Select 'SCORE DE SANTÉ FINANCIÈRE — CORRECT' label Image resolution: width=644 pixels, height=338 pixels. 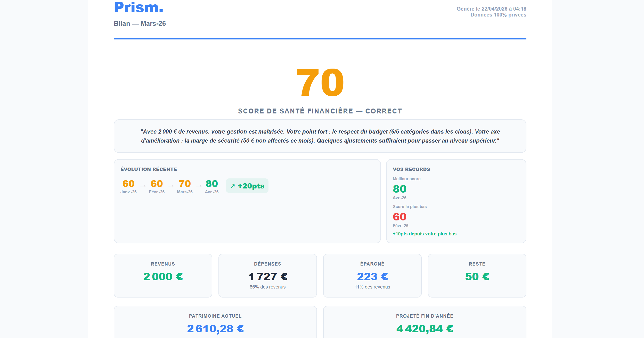click(320, 111)
